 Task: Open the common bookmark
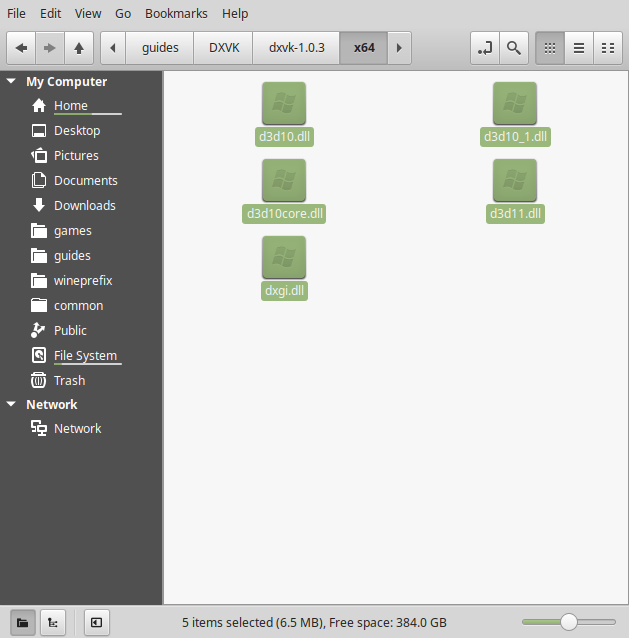click(81, 306)
